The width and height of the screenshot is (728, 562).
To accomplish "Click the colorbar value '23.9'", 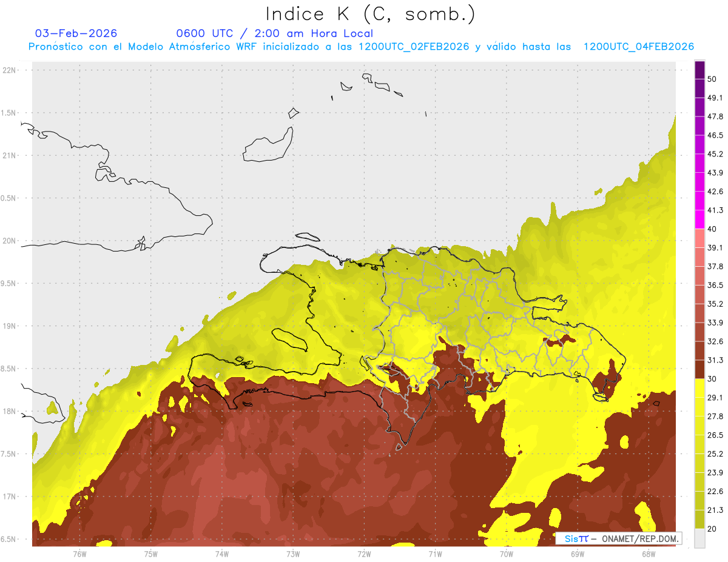I will pos(715,473).
